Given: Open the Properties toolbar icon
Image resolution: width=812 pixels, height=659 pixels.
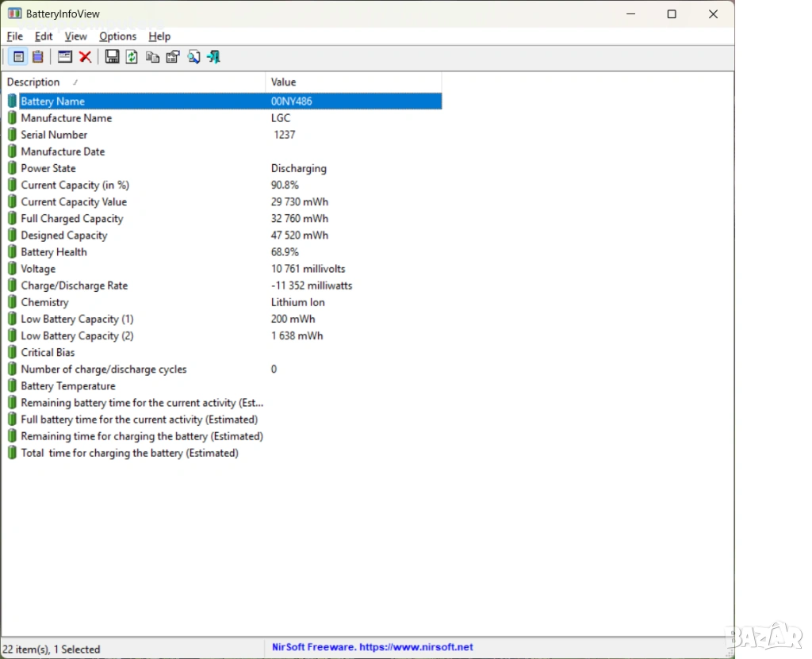Looking at the screenshot, I should (x=173, y=56).
